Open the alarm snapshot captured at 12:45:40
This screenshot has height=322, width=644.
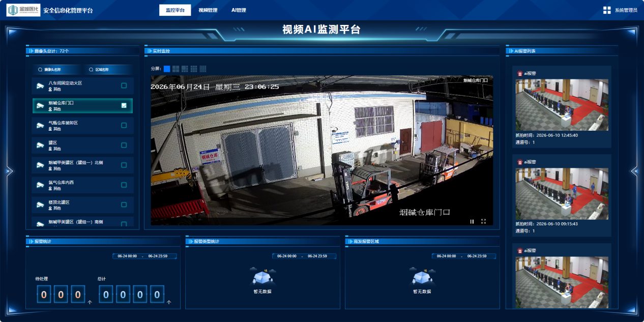pyautogui.click(x=562, y=105)
